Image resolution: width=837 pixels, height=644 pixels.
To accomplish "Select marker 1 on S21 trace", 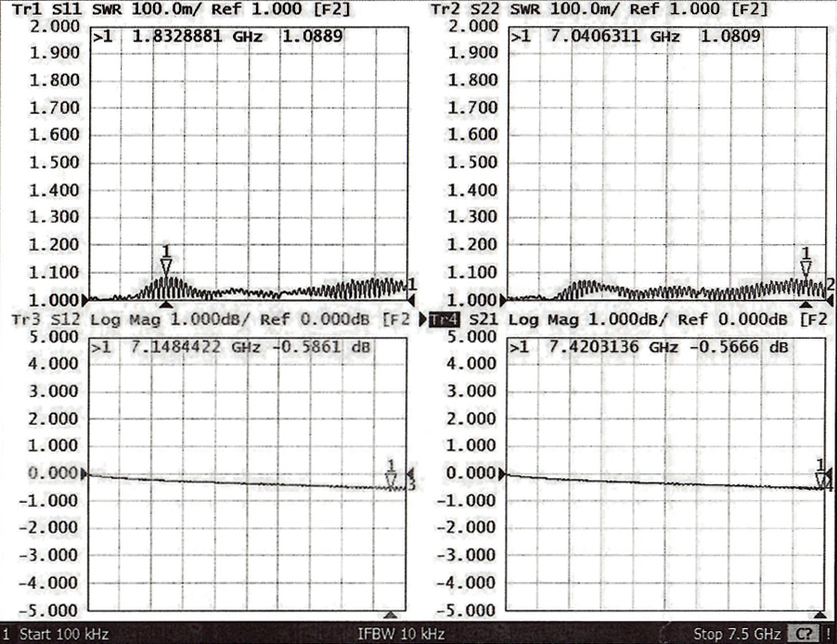I will pyautogui.click(x=820, y=479).
